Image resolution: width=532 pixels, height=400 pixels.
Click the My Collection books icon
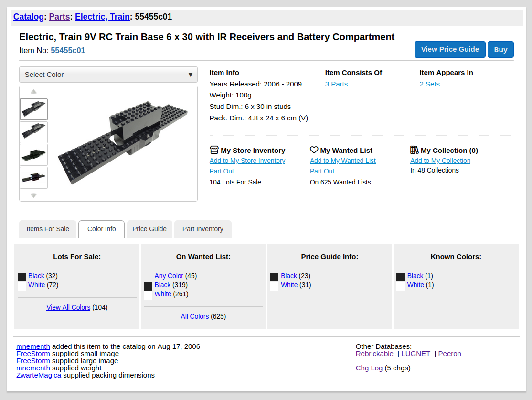[414, 150]
